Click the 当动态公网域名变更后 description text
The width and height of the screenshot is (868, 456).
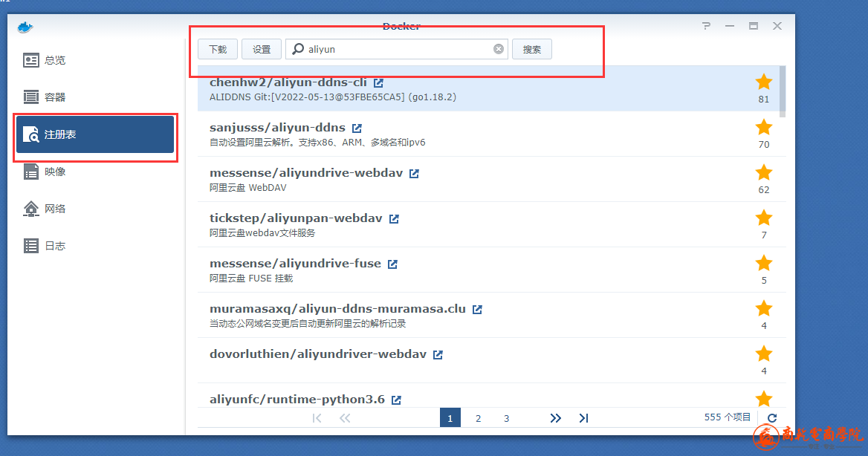tap(308, 324)
